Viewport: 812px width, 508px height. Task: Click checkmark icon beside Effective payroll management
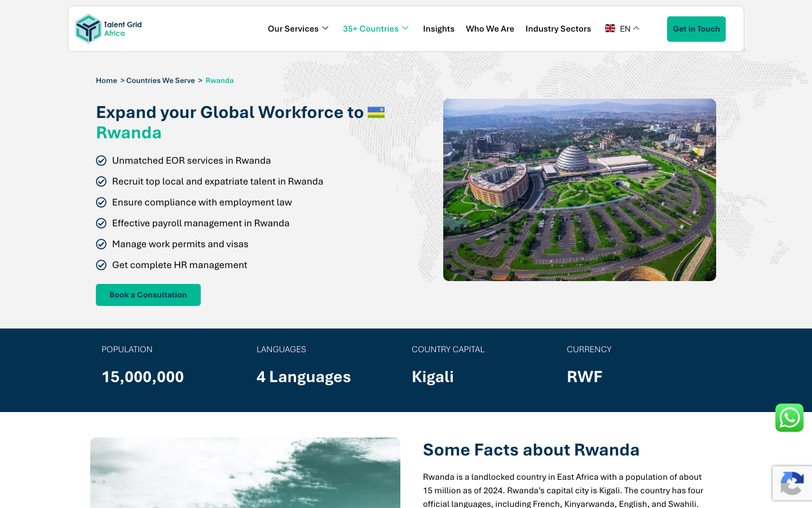101,224
